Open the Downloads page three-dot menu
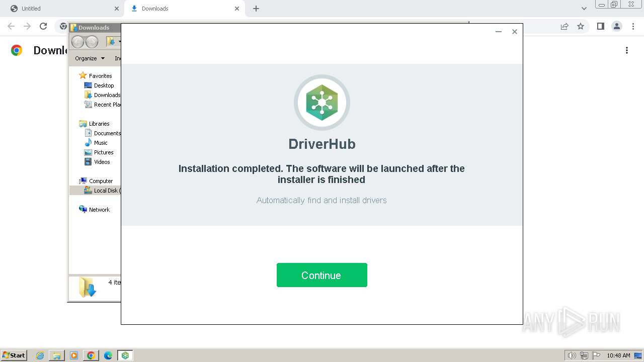Image resolution: width=644 pixels, height=362 pixels. pos(627,50)
